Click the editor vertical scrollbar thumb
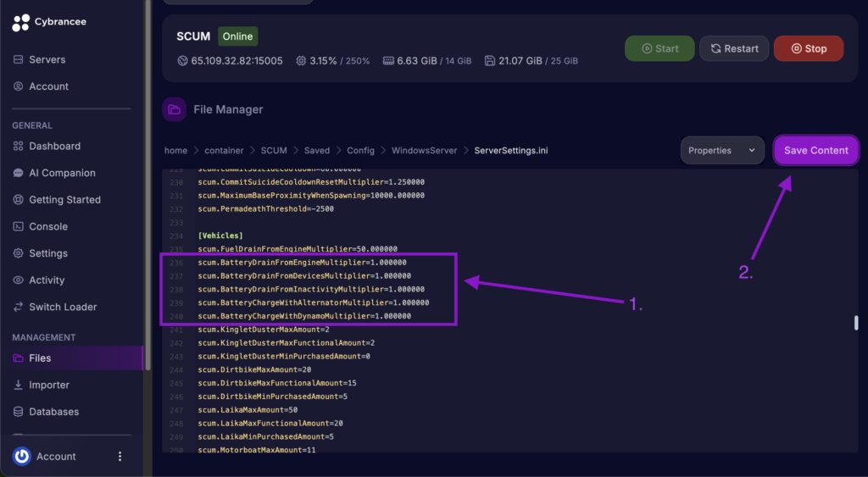868x477 pixels. 856,323
